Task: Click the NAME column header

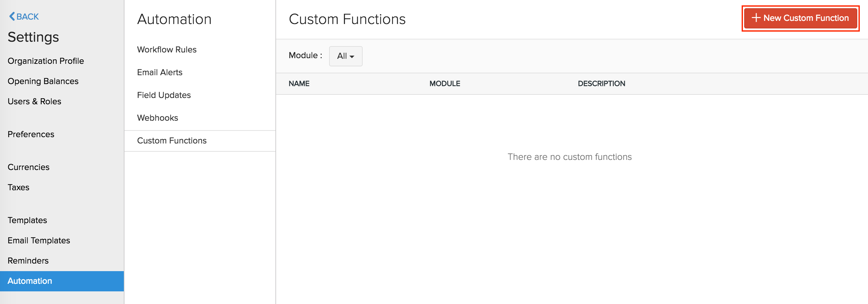Action: pos(299,83)
